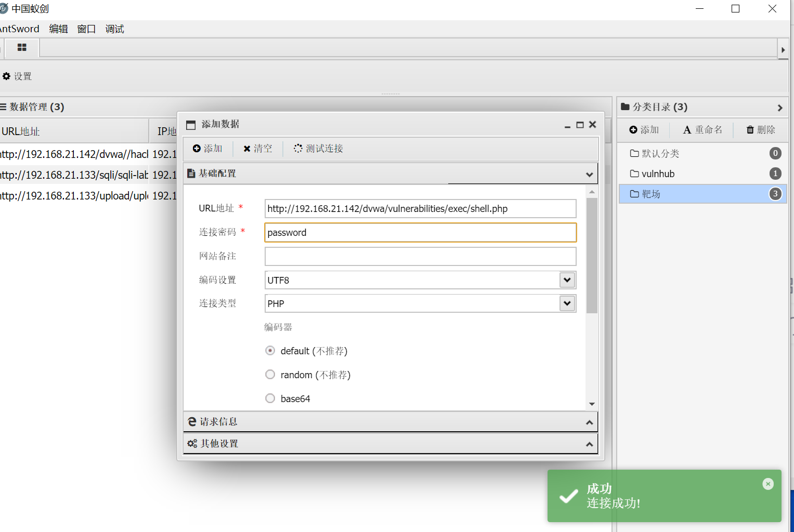Click 添加 in category panel
Viewport: 794px width, 532px height.
click(x=644, y=130)
